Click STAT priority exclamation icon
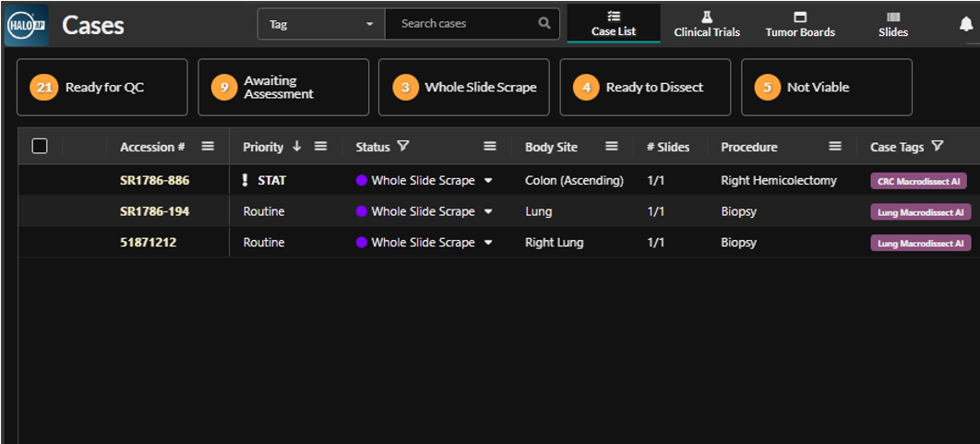980x444 pixels. pyautogui.click(x=245, y=181)
